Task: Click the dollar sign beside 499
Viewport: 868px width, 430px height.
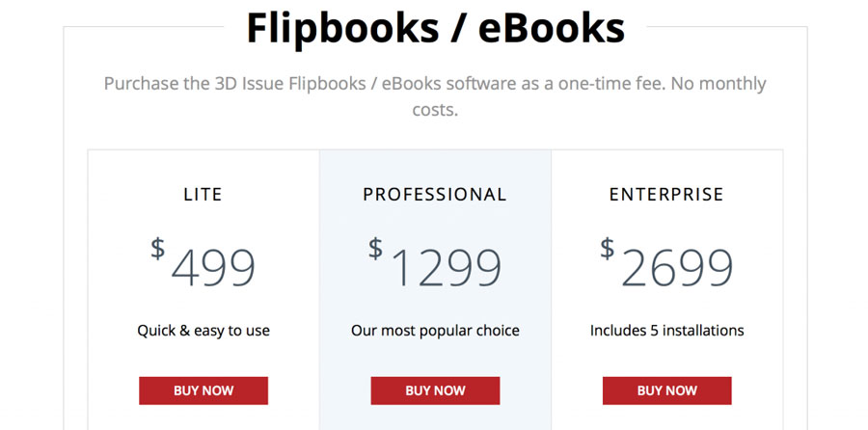Action: (x=158, y=249)
